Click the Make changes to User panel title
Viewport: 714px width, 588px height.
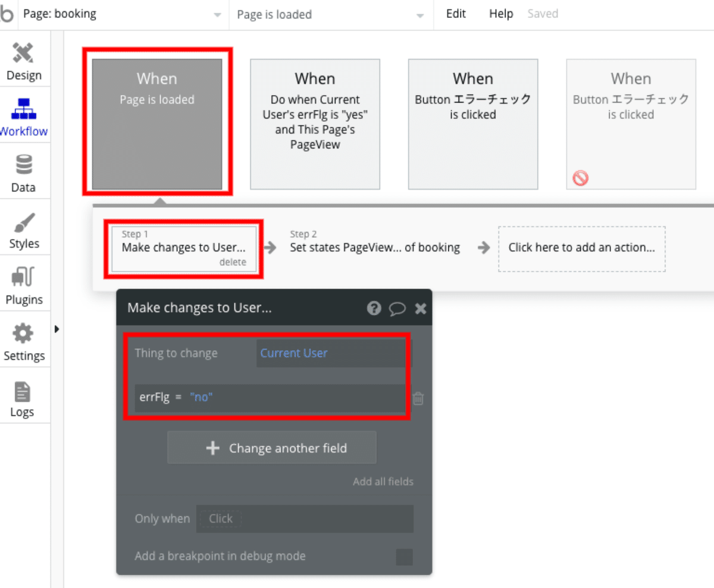(x=199, y=308)
